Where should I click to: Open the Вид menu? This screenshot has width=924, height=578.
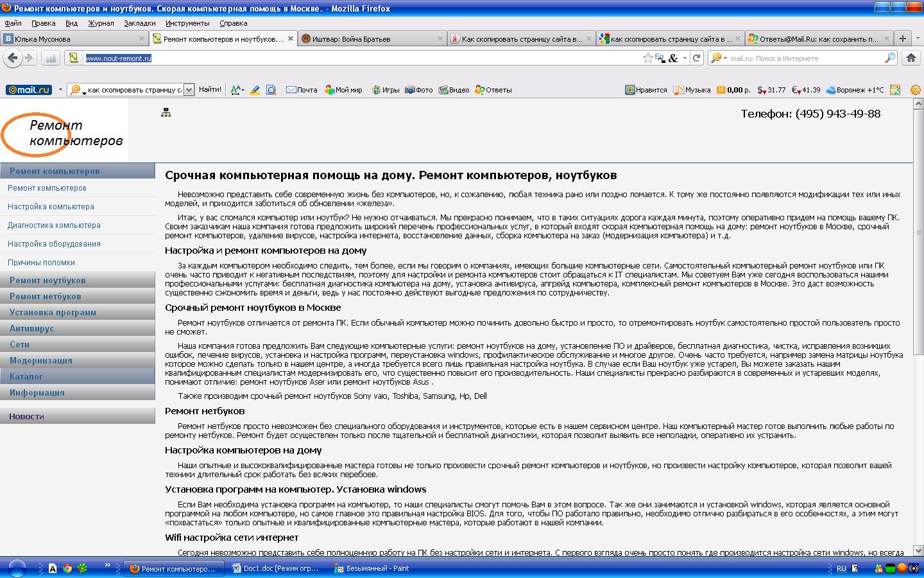click(x=71, y=23)
